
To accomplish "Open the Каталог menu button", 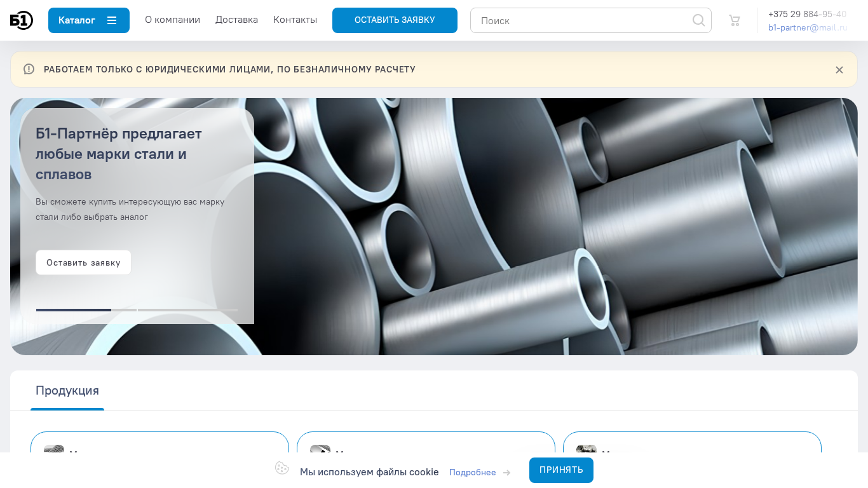I will point(89,20).
